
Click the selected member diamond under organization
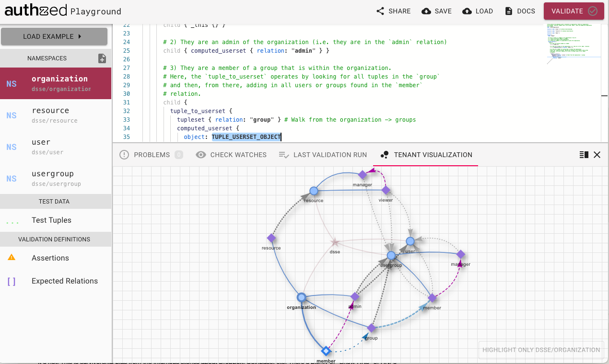tap(326, 351)
